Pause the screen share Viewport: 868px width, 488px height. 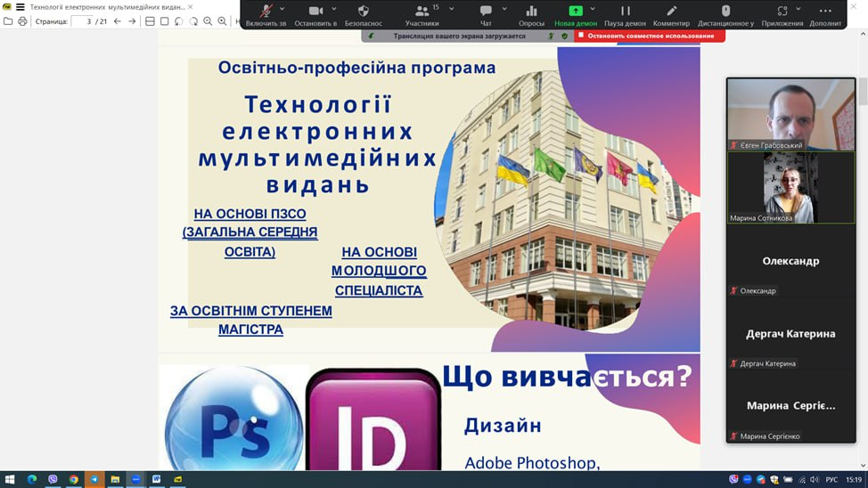pos(625,12)
